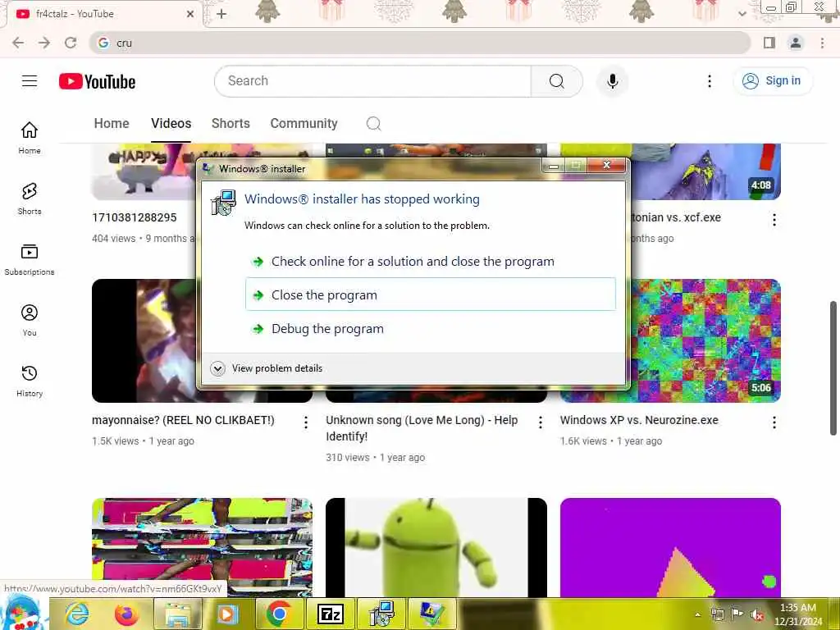Open the glitchy striped video thumbnail

pyautogui.click(x=202, y=547)
